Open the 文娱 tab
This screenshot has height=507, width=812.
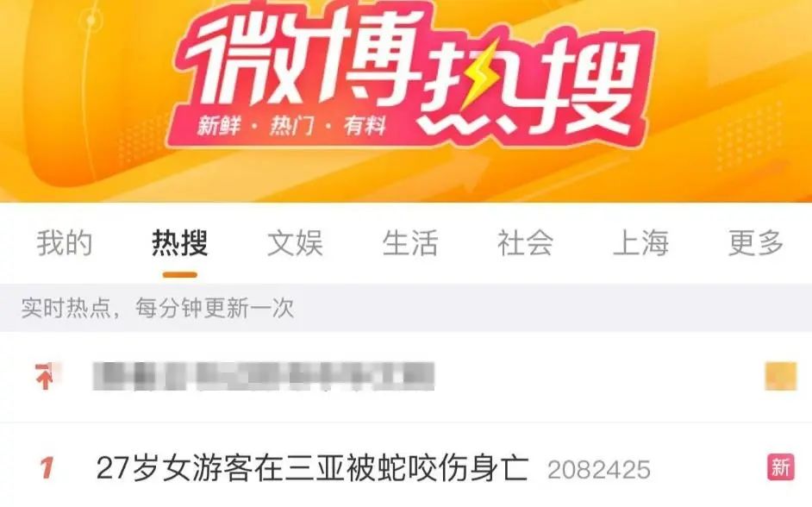pyautogui.click(x=295, y=243)
